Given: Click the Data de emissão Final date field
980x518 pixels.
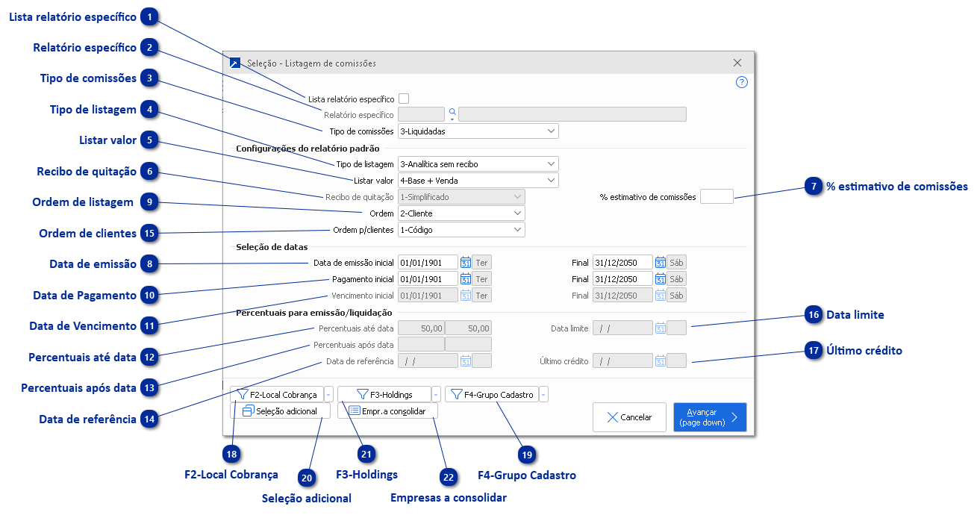Looking at the screenshot, I should 623,262.
